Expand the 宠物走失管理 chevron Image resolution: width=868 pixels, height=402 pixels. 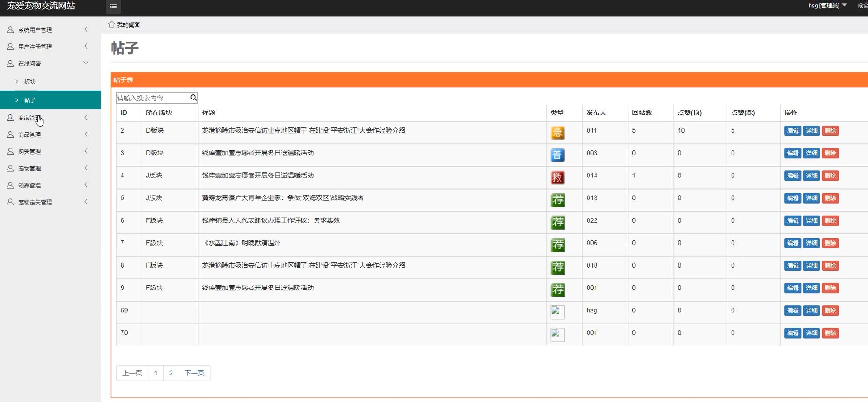coord(86,201)
